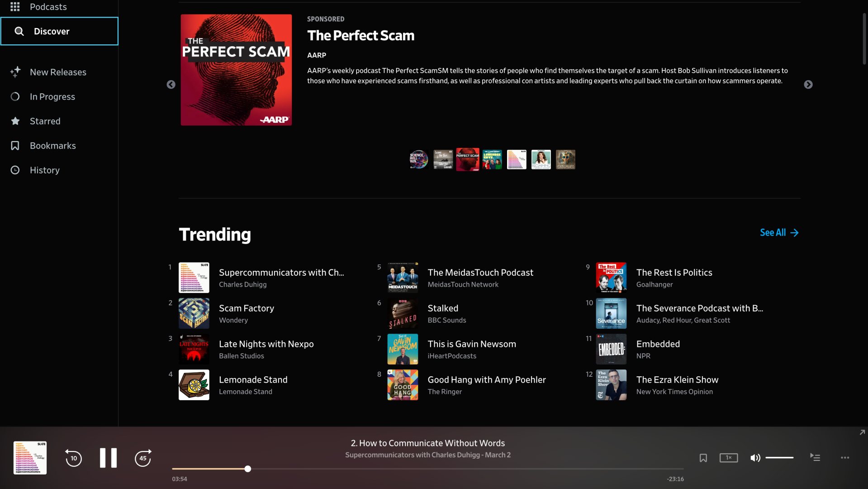Select the Perfect Scam carousel thumbnail
Viewport: 868px width, 489px height.
coord(468,159)
